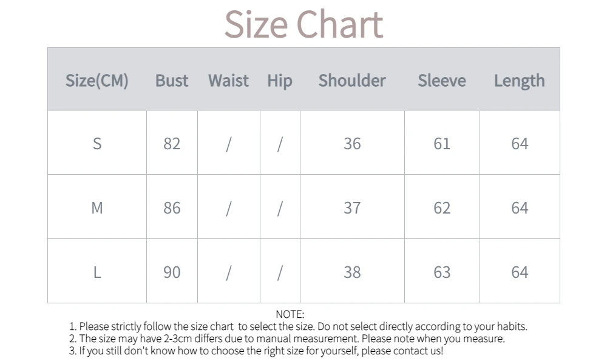This screenshot has height=364, width=607.
Task: Select the Hip column header
Action: pos(279,81)
